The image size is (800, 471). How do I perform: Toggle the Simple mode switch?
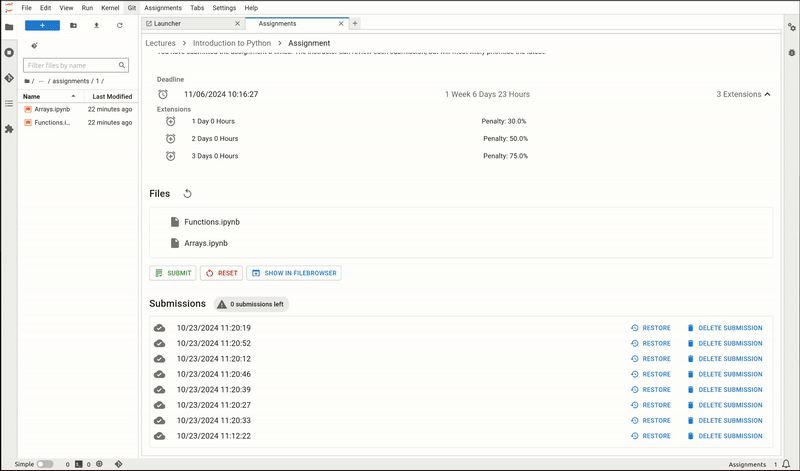45,464
